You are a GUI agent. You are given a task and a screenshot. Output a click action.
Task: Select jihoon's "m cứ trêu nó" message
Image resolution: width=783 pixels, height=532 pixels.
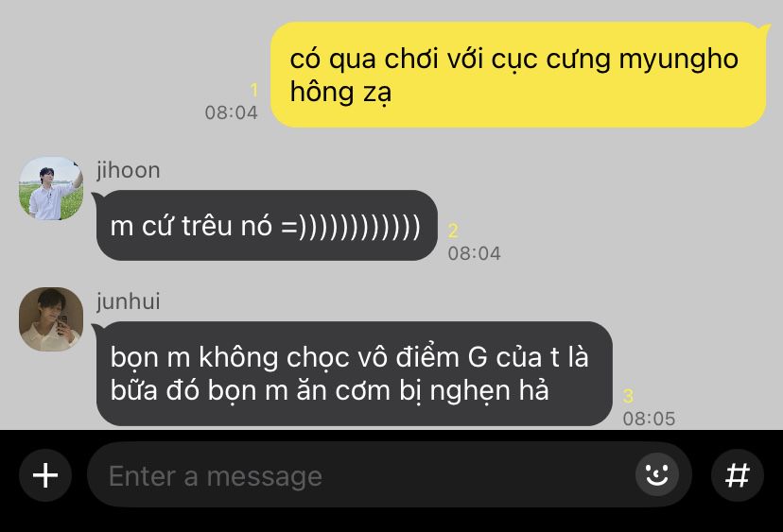[x=267, y=225]
